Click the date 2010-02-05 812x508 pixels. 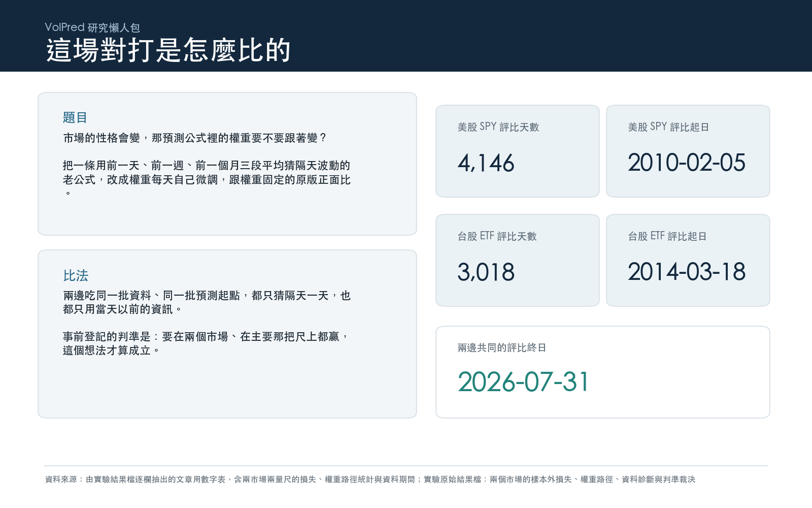click(687, 163)
